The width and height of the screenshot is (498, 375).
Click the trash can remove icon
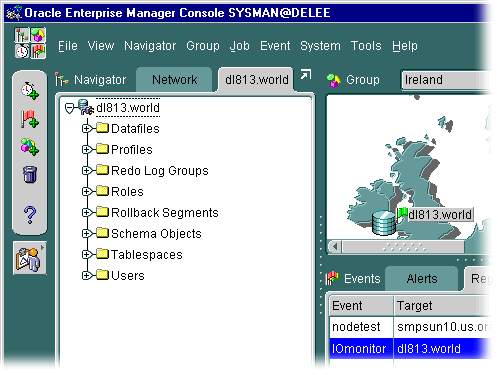[x=29, y=174]
